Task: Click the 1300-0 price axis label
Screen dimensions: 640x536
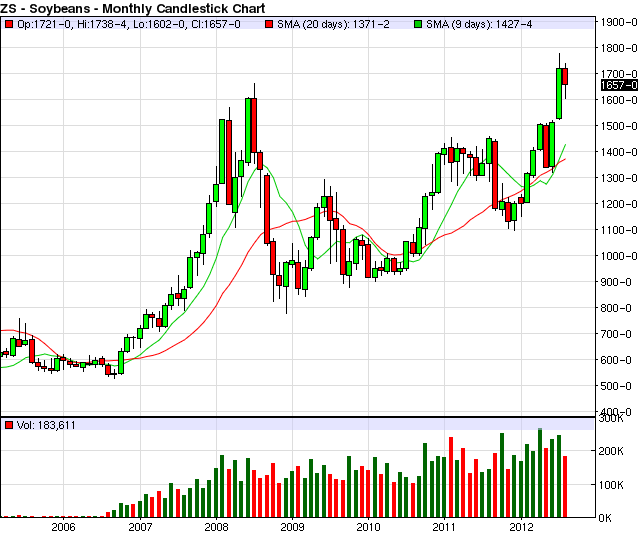Action: coord(619,178)
